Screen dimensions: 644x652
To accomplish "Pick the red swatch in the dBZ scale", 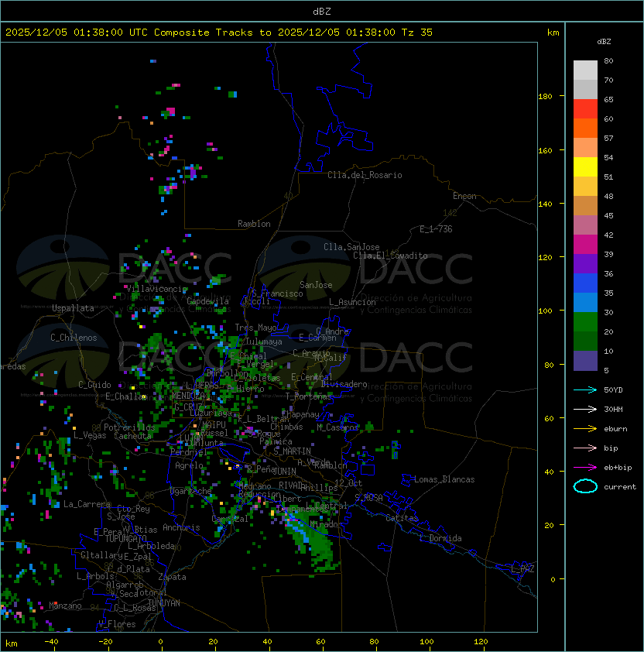I will [x=585, y=109].
